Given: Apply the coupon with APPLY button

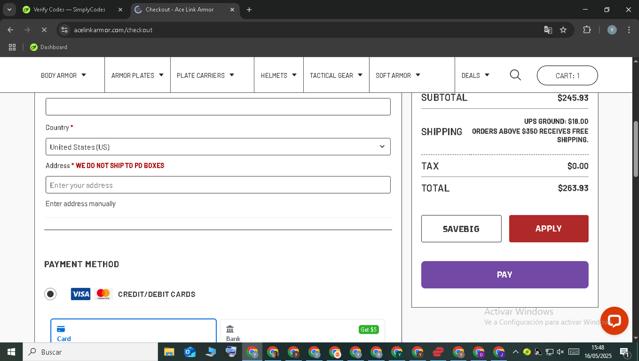Looking at the screenshot, I should [549, 229].
